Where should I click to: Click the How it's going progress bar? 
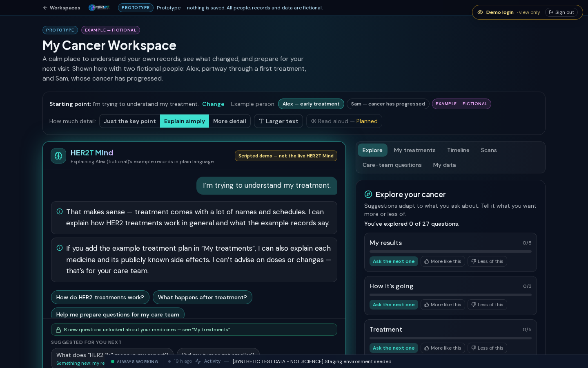click(x=450, y=295)
